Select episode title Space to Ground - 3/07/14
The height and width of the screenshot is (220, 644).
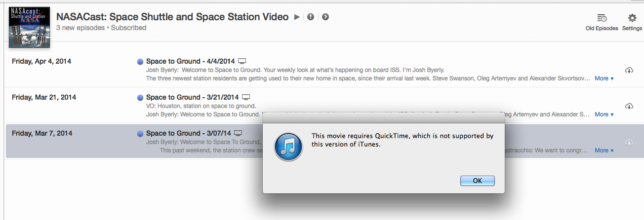tap(188, 134)
